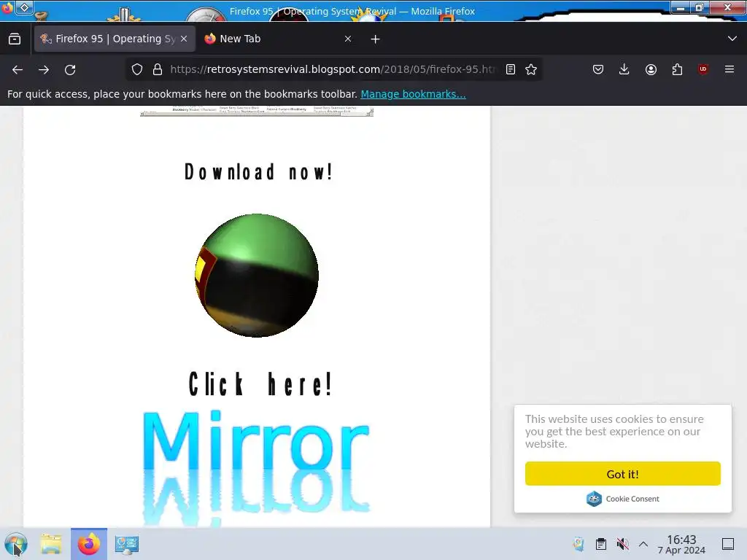Save page to Pocket
The image size is (747, 560).
[x=598, y=69]
